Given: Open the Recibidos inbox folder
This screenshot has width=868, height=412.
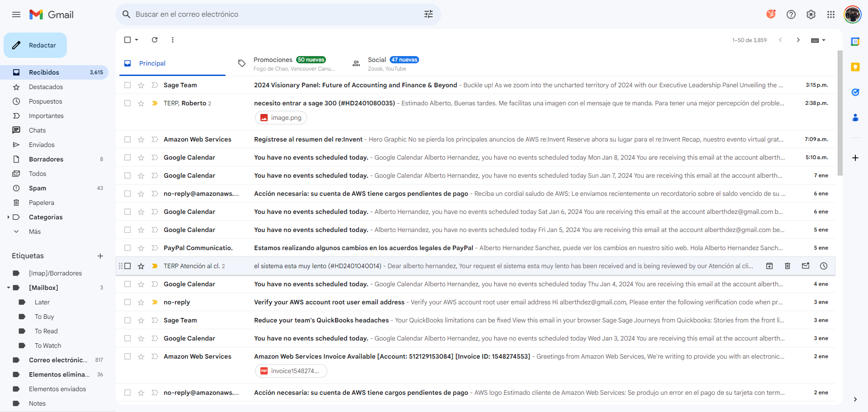Looking at the screenshot, I should (x=54, y=72).
